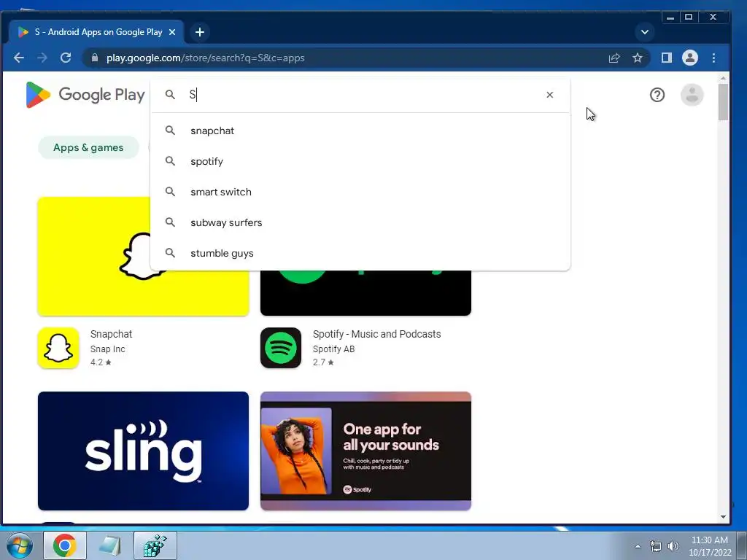Screen dimensions: 747x560
Task: Click inside the search input field
Action: coord(362,95)
